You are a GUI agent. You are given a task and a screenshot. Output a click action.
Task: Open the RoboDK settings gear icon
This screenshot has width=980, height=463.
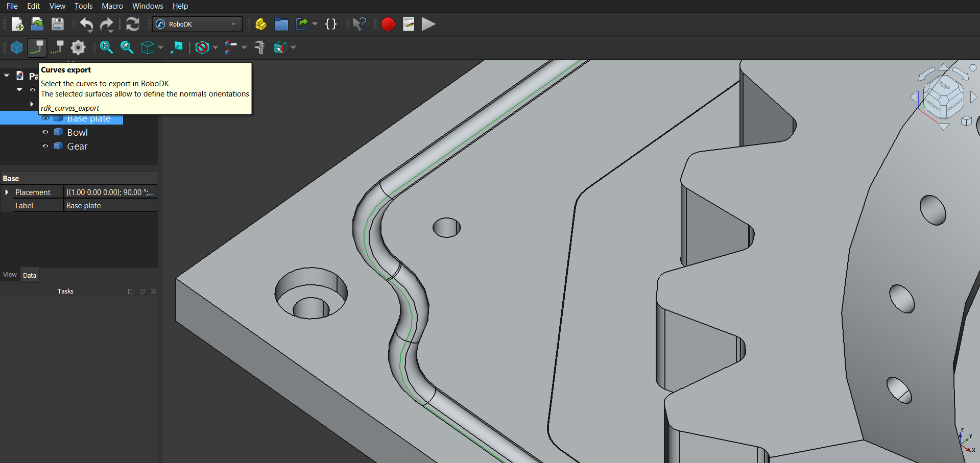tap(78, 47)
